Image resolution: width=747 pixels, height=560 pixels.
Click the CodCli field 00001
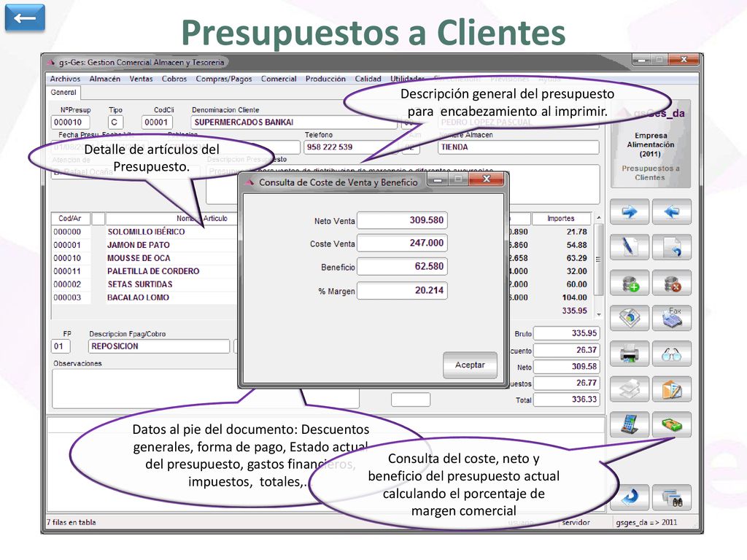[x=157, y=122]
